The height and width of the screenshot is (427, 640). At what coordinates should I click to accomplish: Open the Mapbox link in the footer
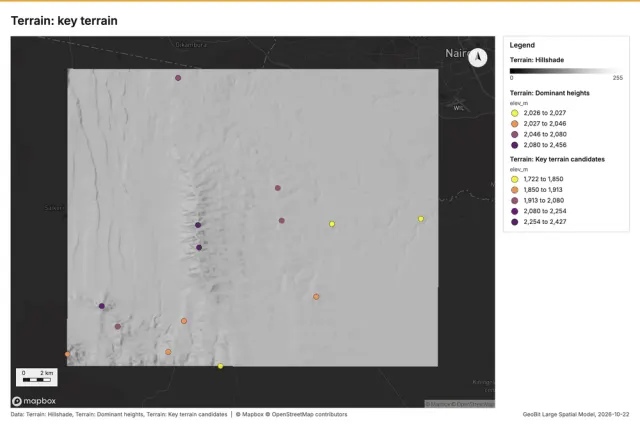(249, 414)
